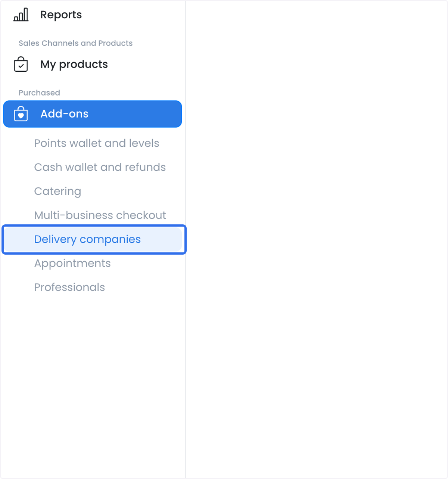
Task: Choose the Catering add-on
Action: [57, 191]
